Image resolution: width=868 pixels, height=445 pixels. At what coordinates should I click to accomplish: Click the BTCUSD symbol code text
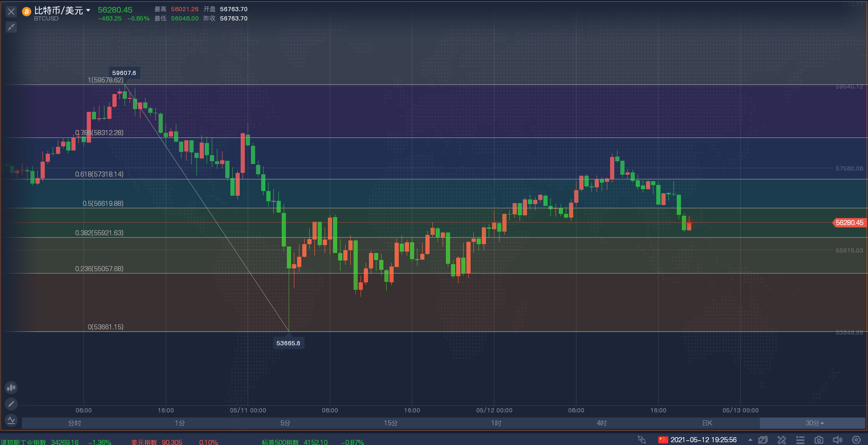coord(46,19)
